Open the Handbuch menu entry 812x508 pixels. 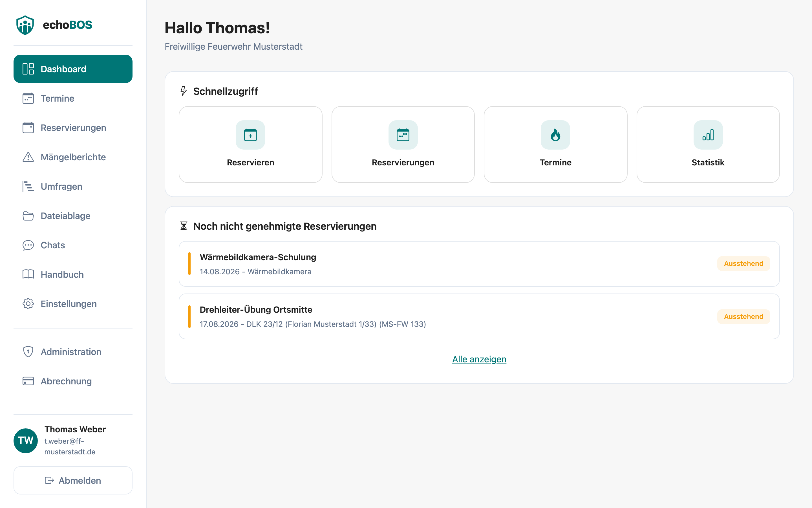tap(73, 275)
